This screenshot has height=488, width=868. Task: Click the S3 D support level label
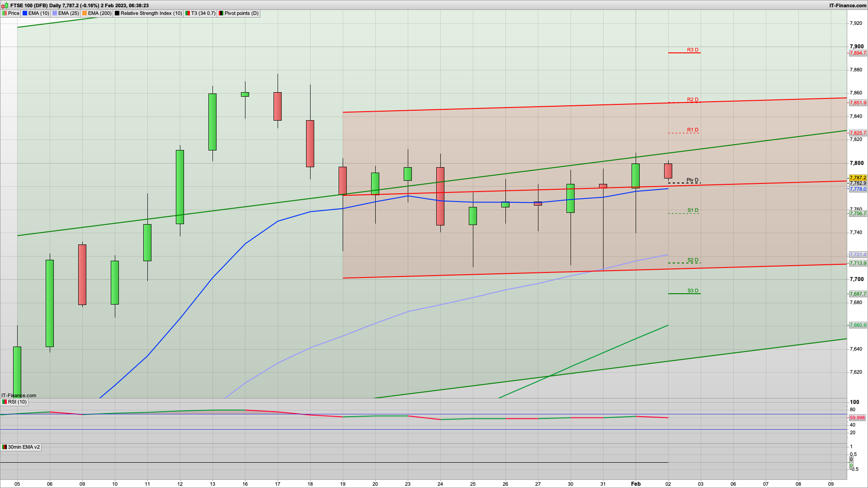(693, 291)
